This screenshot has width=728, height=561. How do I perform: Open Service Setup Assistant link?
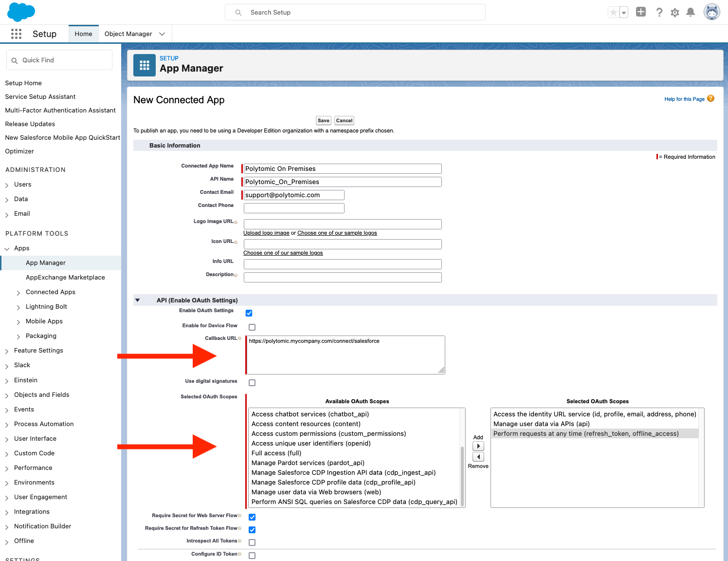coord(40,97)
